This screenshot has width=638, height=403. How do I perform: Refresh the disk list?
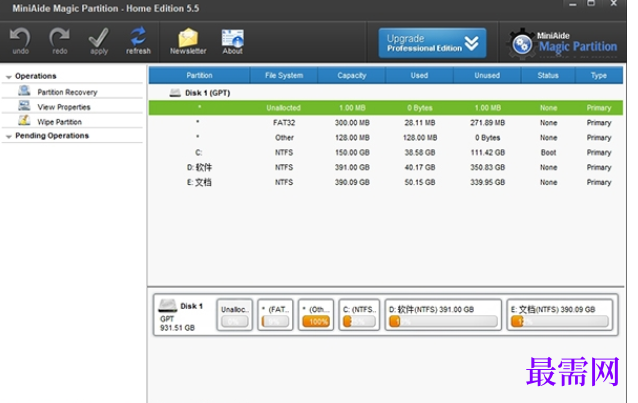138,37
